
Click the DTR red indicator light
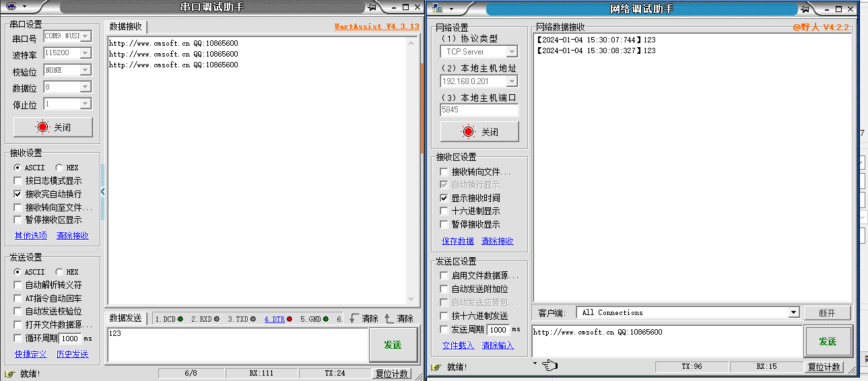click(x=289, y=319)
